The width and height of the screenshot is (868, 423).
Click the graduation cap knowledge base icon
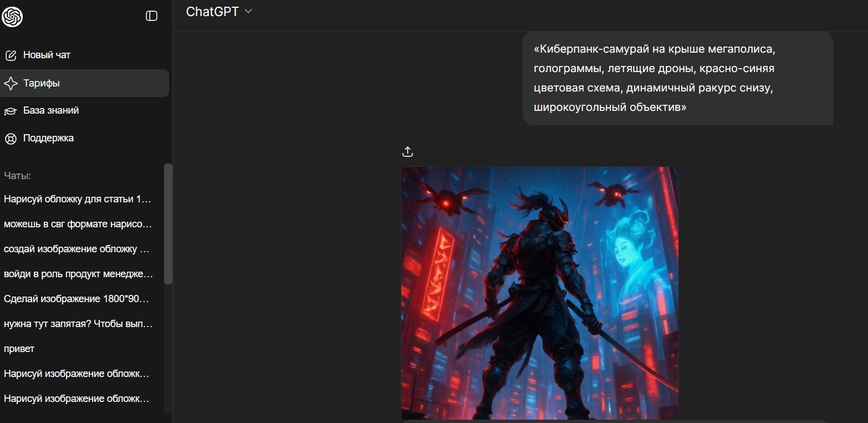point(11,111)
